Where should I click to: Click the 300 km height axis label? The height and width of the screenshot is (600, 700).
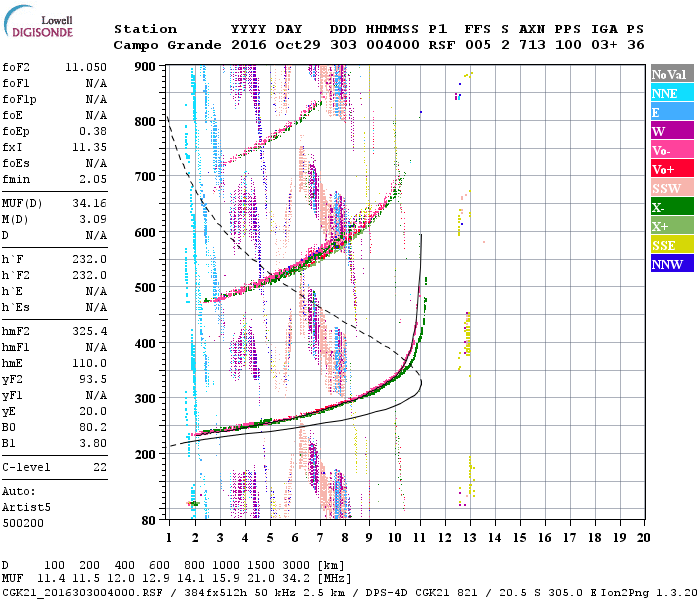coord(145,398)
